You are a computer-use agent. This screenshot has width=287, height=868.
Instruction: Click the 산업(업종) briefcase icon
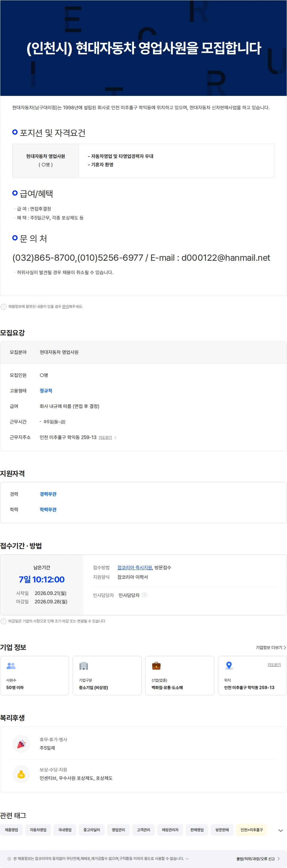[x=156, y=666]
